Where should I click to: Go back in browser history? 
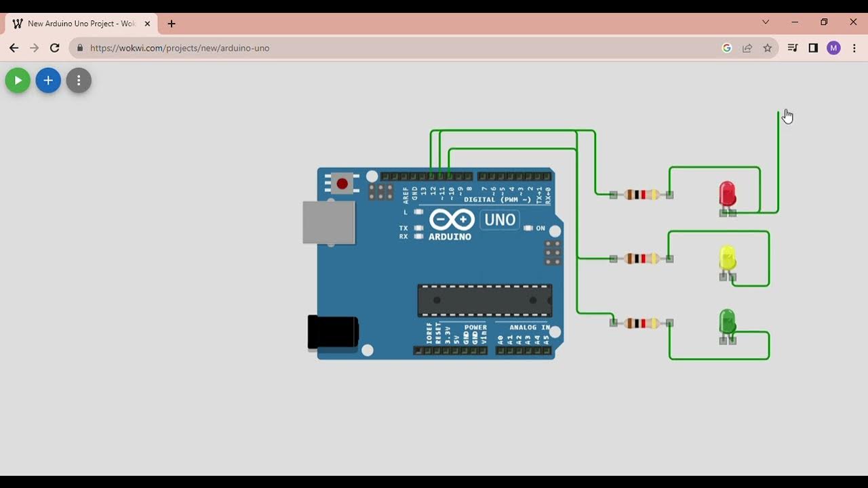(14, 48)
